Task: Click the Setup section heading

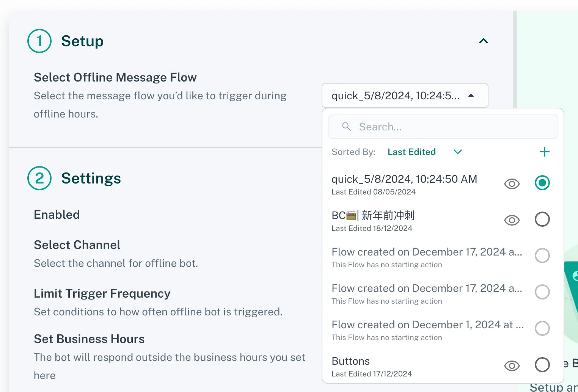Action: tap(82, 41)
